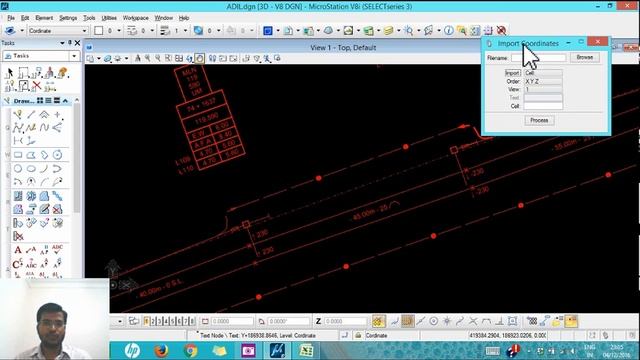Click the Fit View icon
Screen dimensions: 640x360
[x=178, y=58]
